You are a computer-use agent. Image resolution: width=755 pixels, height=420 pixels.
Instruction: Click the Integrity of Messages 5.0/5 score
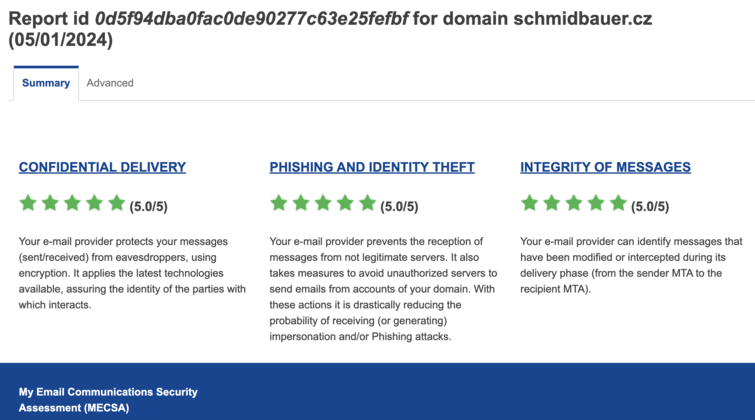pyautogui.click(x=650, y=207)
